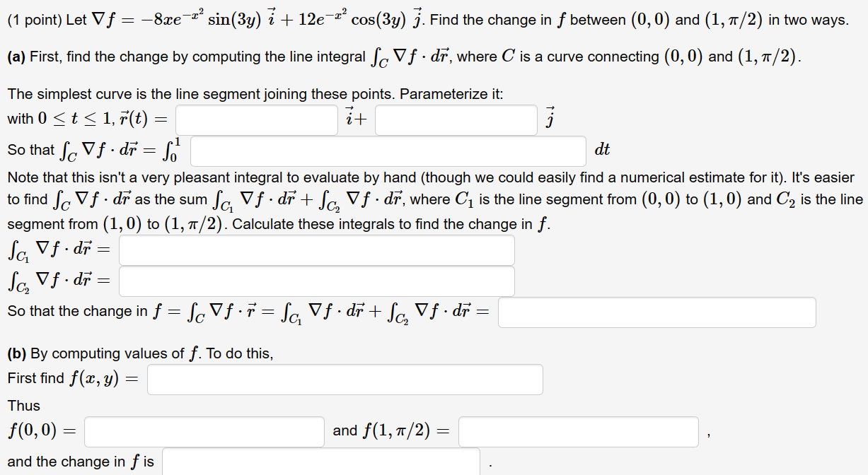Click the answer box for the C2 line integral
868x475 pixels.
pos(316,281)
